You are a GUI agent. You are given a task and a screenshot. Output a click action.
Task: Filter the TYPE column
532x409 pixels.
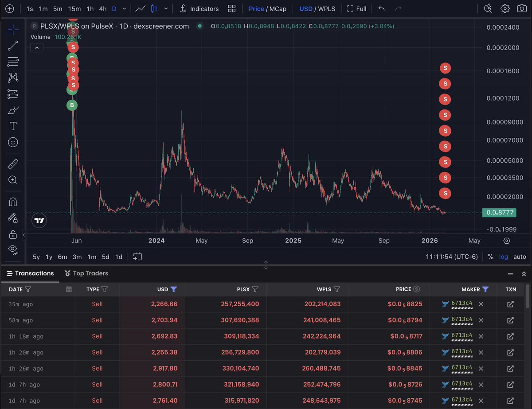[x=105, y=289]
